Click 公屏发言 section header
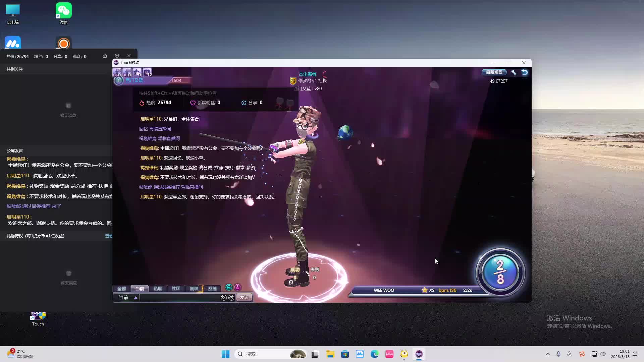Viewport: 644px width, 362px height. (15, 151)
